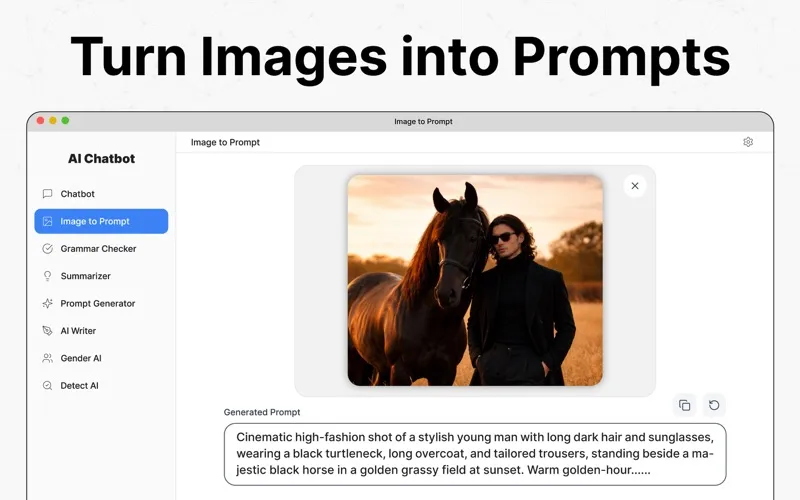Copy the generated prompt
The width and height of the screenshot is (800, 500).
click(685, 406)
